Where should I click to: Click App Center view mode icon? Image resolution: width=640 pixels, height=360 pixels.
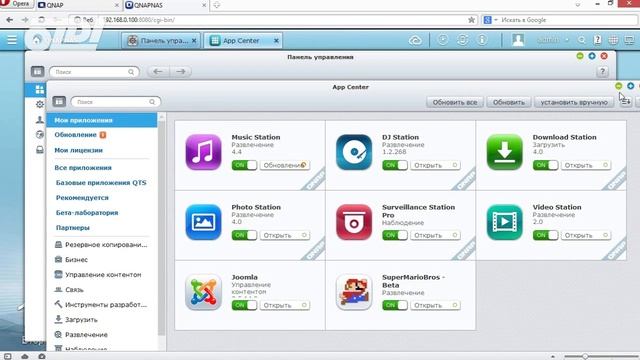click(x=59, y=102)
